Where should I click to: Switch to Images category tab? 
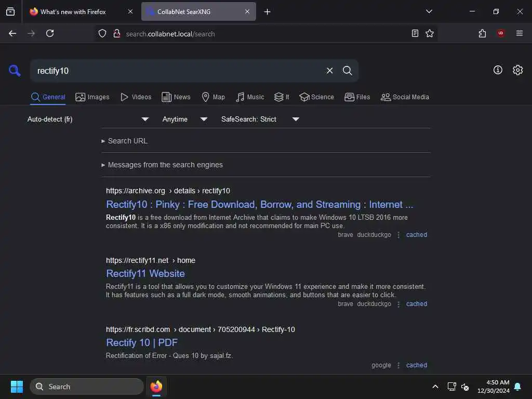(92, 97)
